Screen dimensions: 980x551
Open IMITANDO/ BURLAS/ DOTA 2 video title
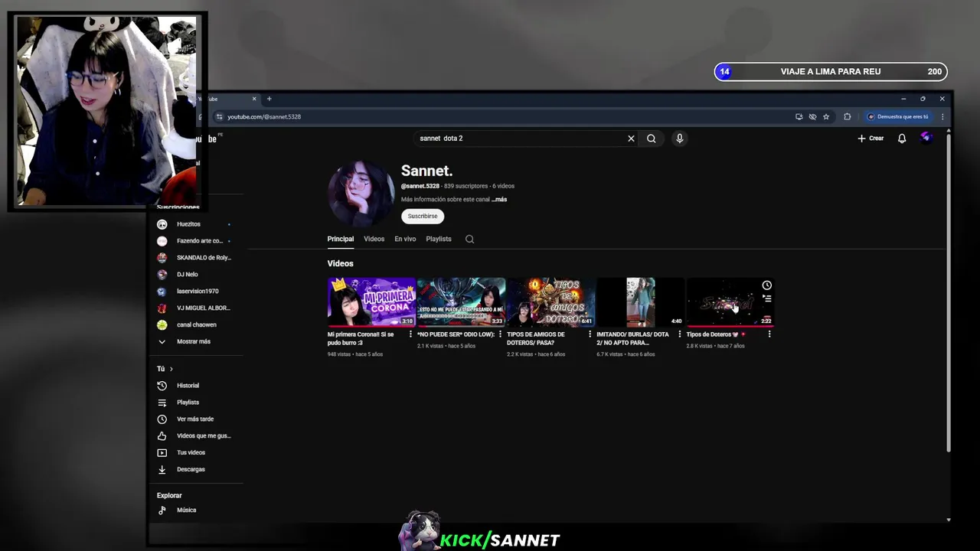[632, 338]
